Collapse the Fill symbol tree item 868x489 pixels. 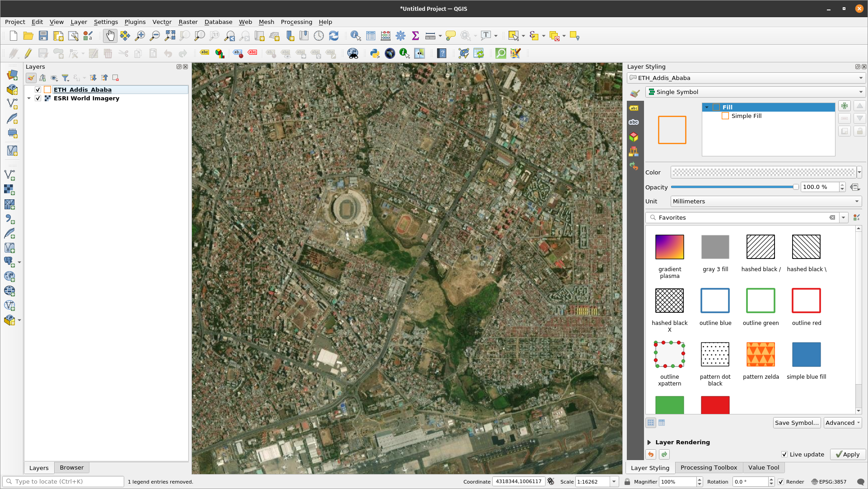[x=707, y=107]
